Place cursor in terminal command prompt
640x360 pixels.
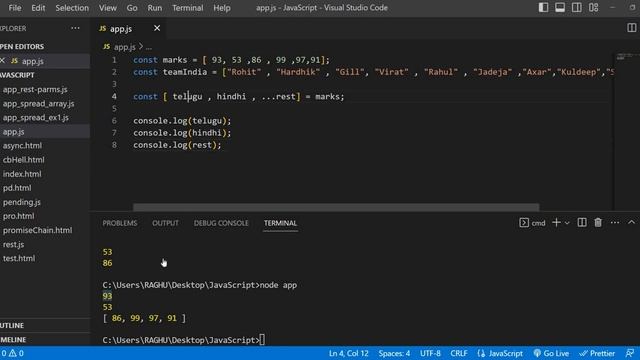pos(262,340)
